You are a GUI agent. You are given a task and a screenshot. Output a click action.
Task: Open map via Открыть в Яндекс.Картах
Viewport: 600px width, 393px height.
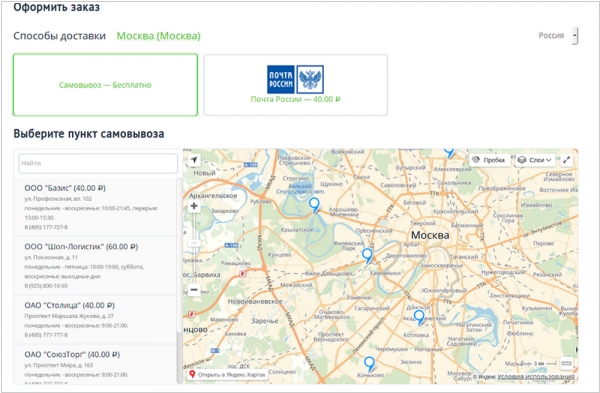click(x=228, y=375)
